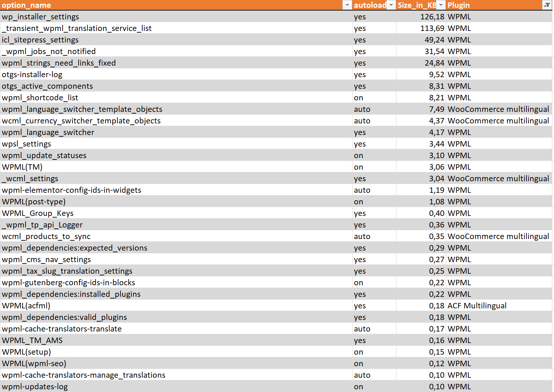Click the size value 4,37
Viewport: 554px width, 392px height.
[421, 121]
